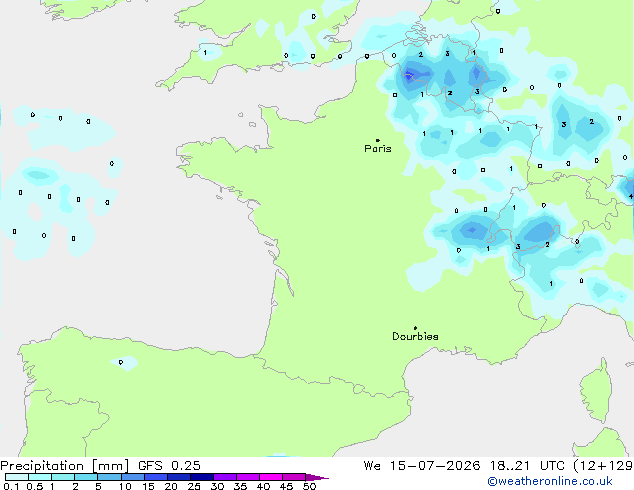Click the legend label '50'
The image size is (634, 490).
(x=309, y=486)
